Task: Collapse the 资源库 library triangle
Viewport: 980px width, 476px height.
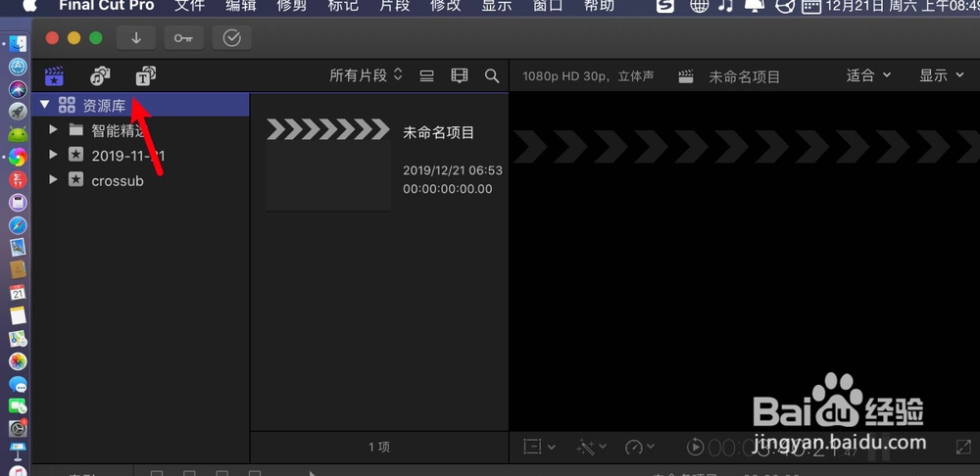Action: (x=44, y=105)
